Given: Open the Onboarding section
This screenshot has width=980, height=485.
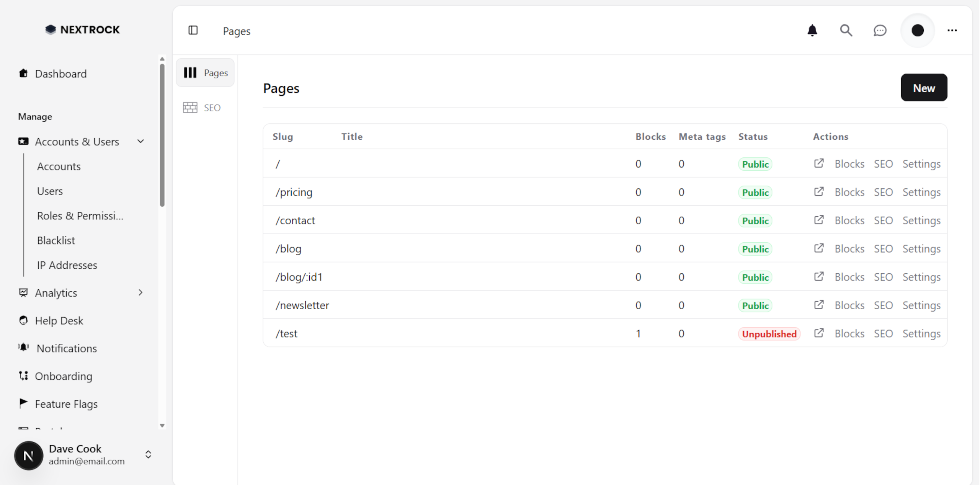Looking at the screenshot, I should [64, 376].
